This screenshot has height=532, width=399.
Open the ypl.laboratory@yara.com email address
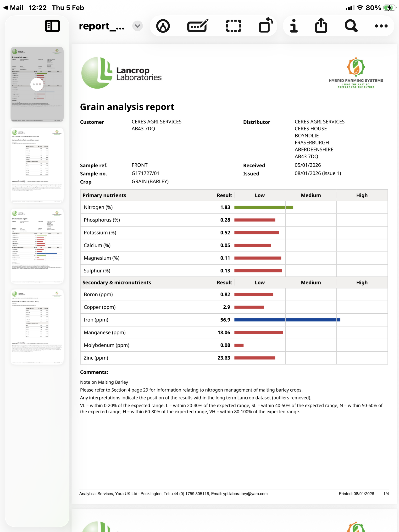pos(245,494)
